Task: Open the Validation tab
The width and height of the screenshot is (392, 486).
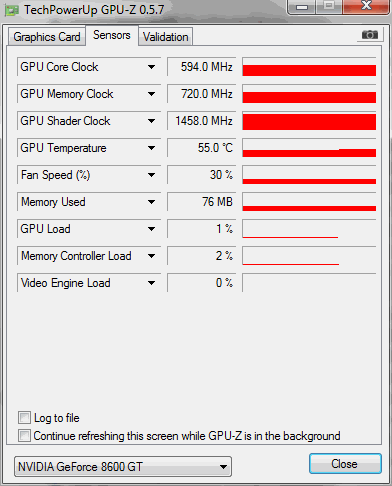Action: tap(166, 37)
